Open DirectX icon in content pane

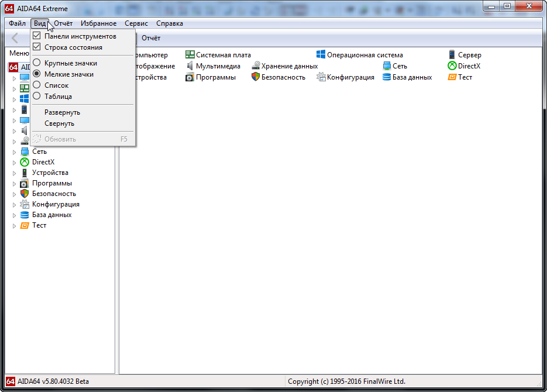point(452,66)
